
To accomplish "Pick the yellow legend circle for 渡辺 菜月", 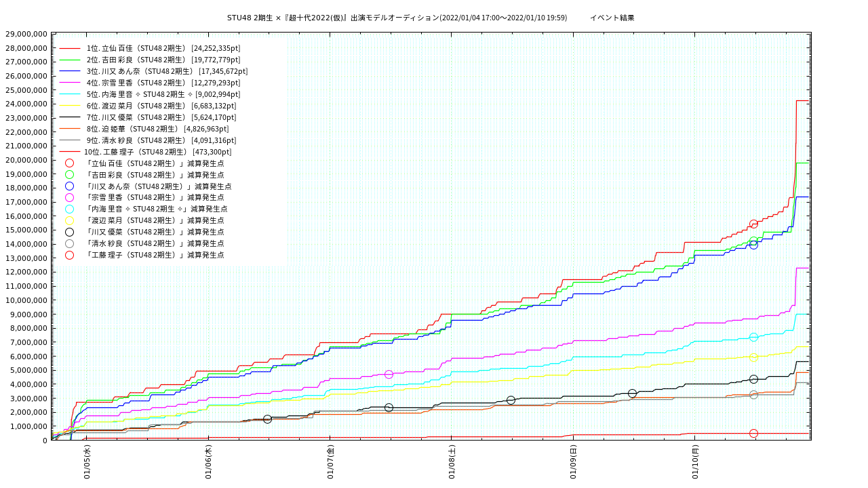I will (x=69, y=221).
